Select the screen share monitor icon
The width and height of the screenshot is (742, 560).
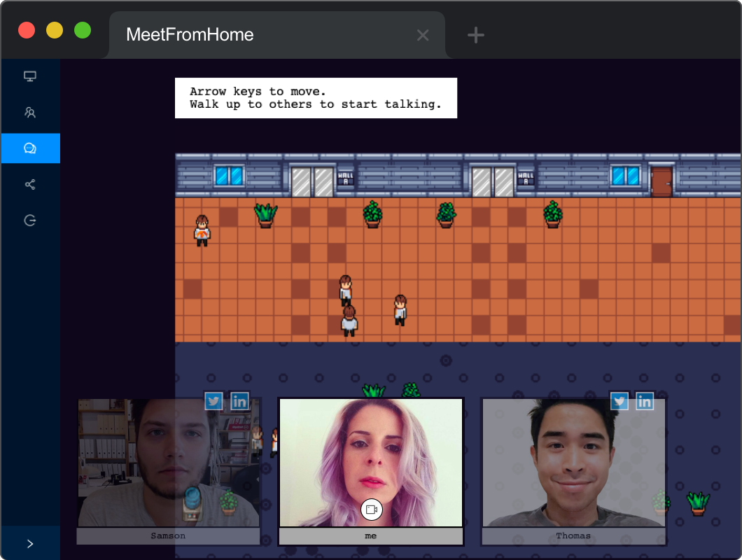click(x=29, y=76)
